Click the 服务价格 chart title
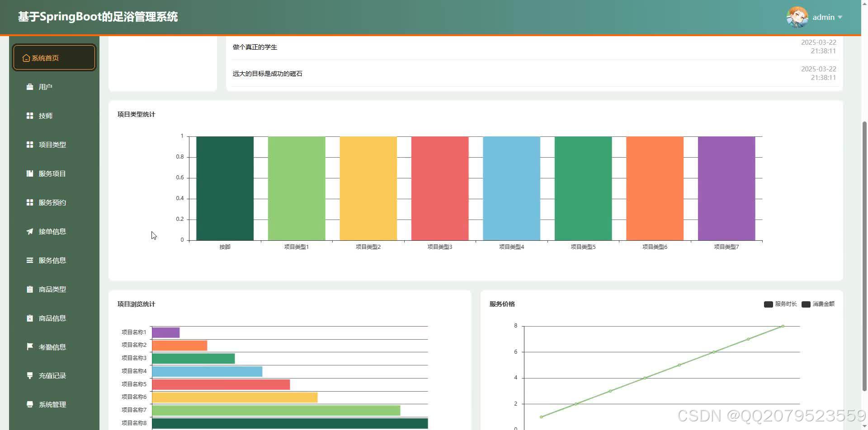 502,304
